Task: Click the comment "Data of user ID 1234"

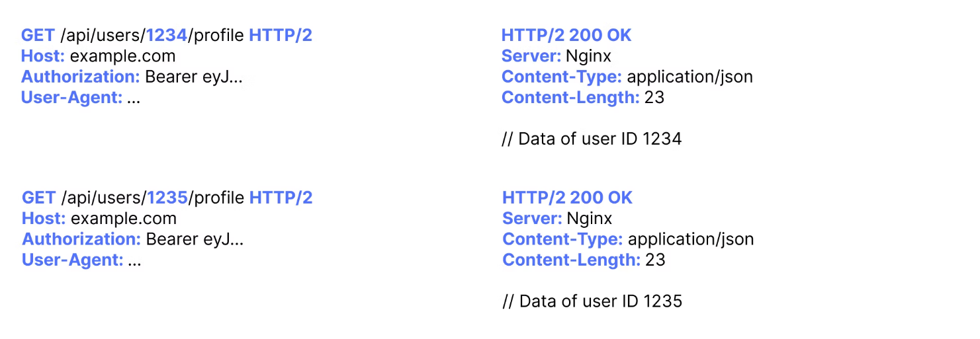Action: click(x=592, y=139)
